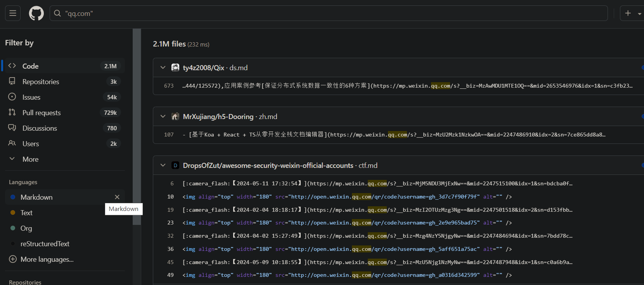The width and height of the screenshot is (644, 285).
Task: Open line 45 in ctf.md
Action: click(x=170, y=262)
